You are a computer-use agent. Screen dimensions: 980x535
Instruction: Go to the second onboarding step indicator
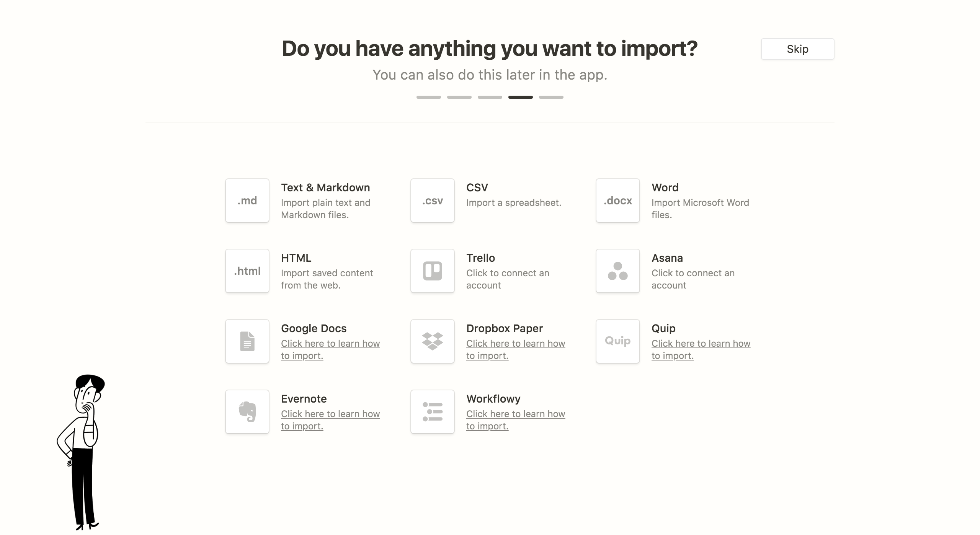tap(459, 97)
